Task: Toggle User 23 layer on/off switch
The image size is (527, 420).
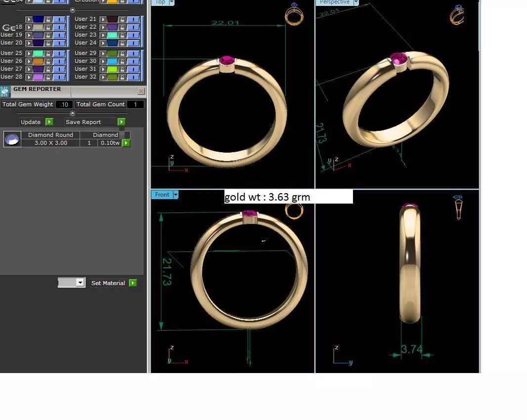Action: pyautogui.click(x=133, y=35)
